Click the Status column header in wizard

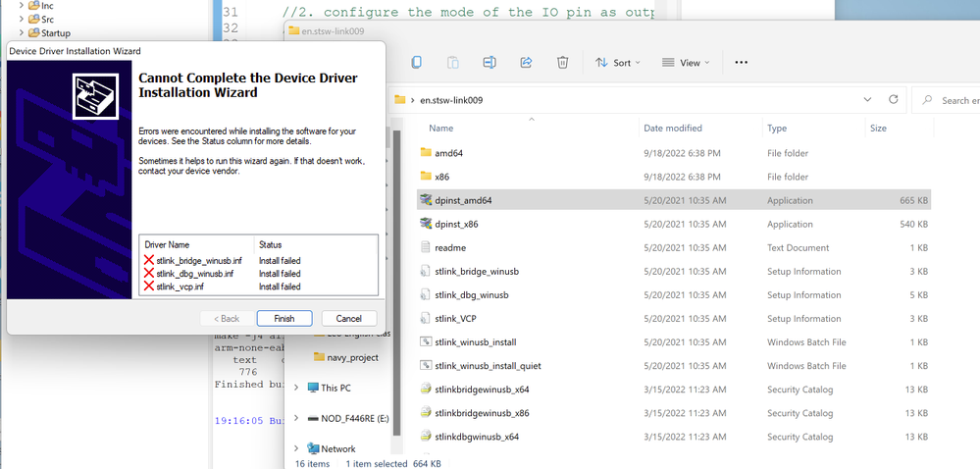tap(270, 244)
